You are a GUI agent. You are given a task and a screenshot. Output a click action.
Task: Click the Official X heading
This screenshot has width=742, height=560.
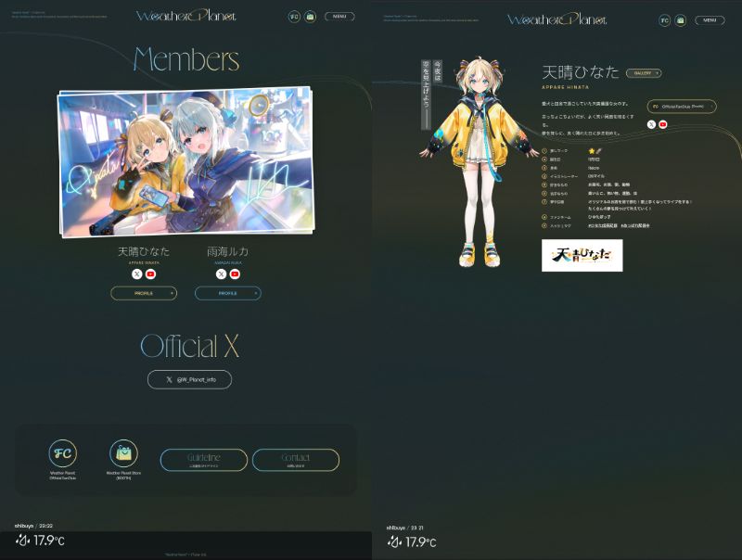(190, 346)
